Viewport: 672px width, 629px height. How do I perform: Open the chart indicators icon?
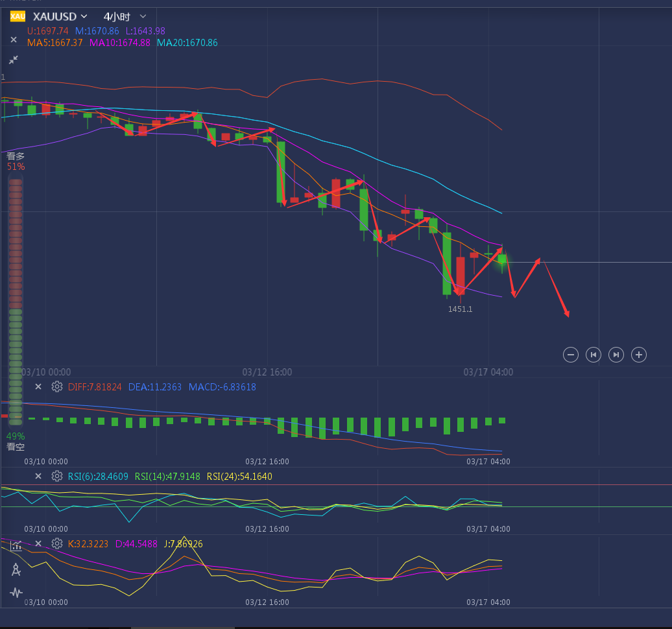click(x=16, y=545)
